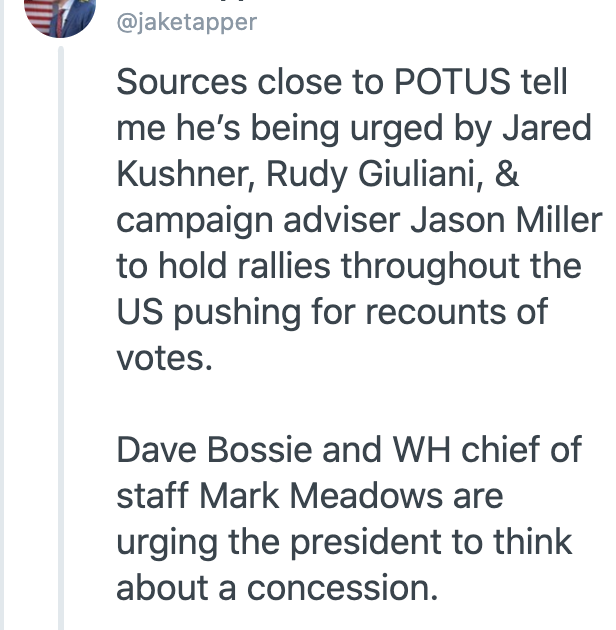The height and width of the screenshot is (630, 616).
Task: Click the word 'POTUS' in the tweet
Action: point(452,82)
